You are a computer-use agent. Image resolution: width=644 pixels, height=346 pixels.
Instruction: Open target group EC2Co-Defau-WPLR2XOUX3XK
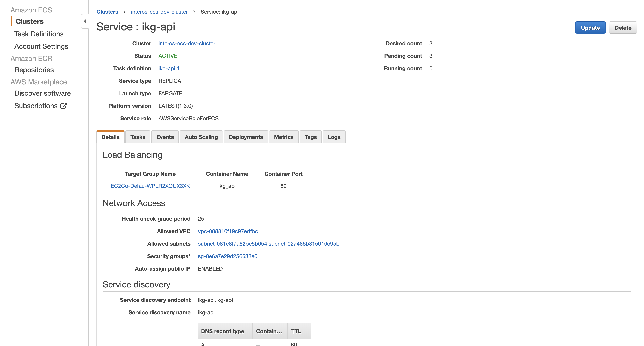click(150, 186)
